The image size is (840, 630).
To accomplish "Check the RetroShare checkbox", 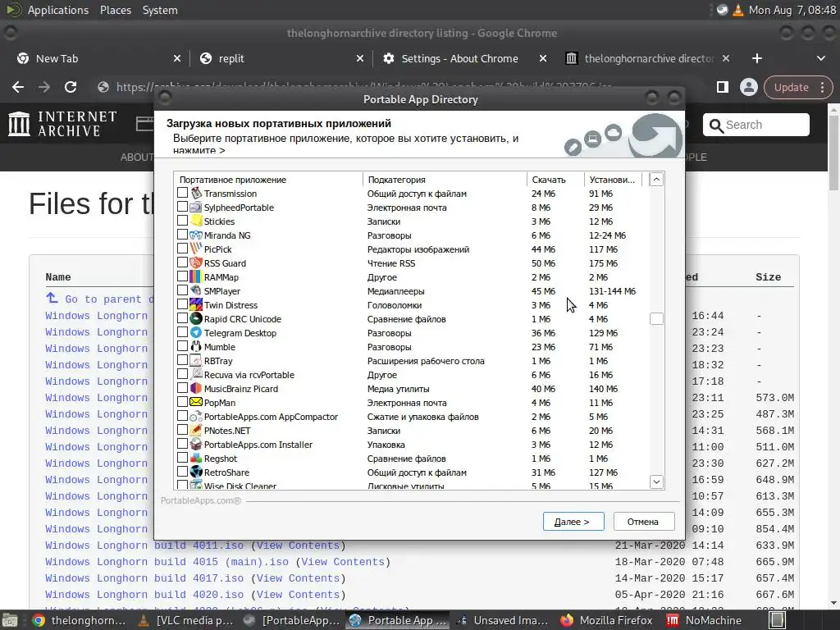I will pos(182,472).
